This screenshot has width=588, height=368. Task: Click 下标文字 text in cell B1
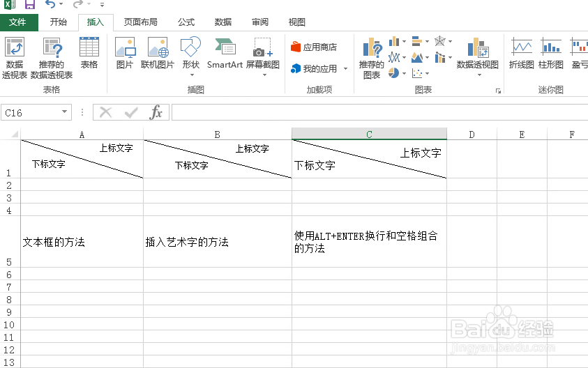coord(192,165)
